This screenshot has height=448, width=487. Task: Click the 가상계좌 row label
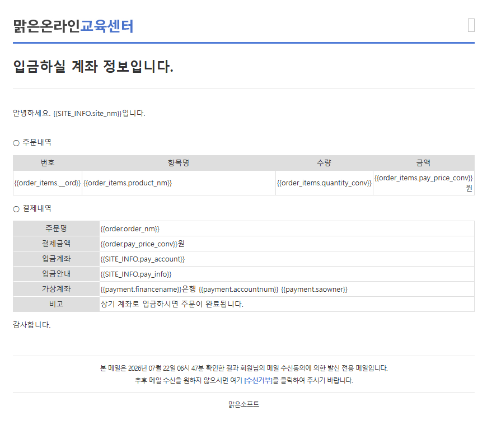tap(56, 289)
